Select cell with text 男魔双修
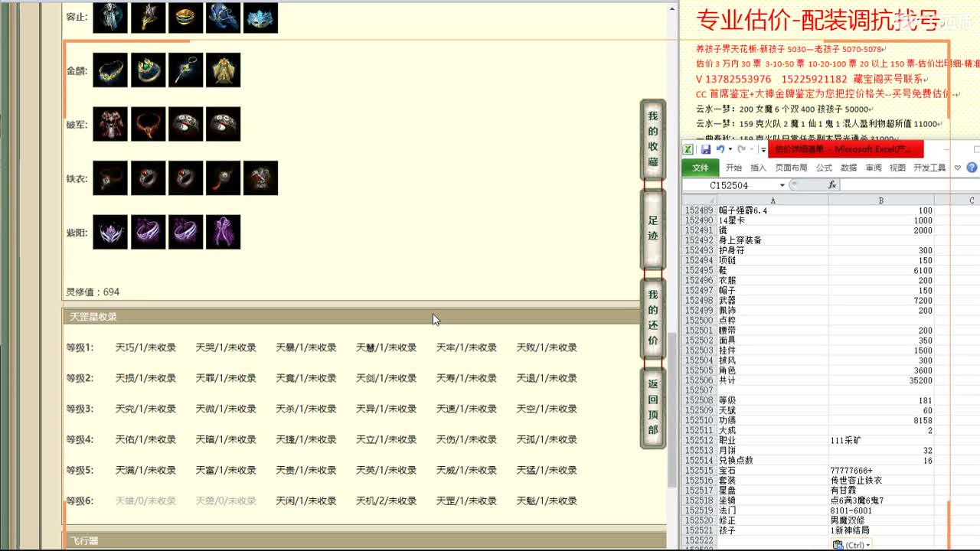 [881, 520]
